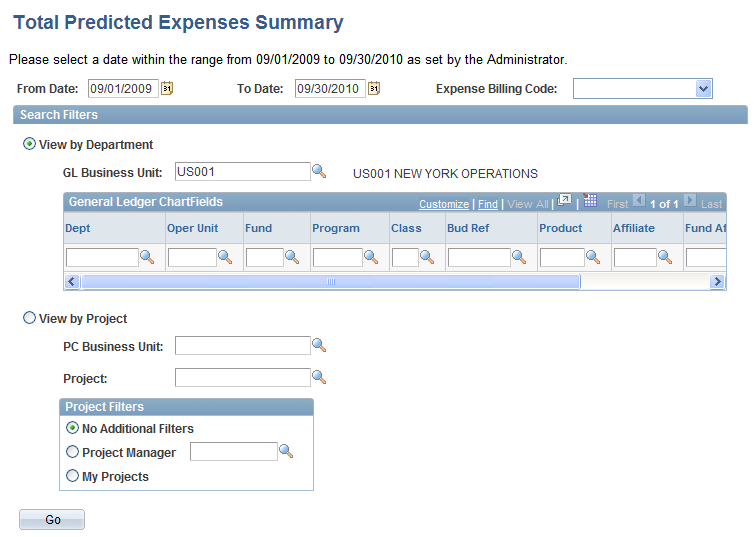Click 'US001 NEW YORK OPERATIONS' description text

[445, 174]
